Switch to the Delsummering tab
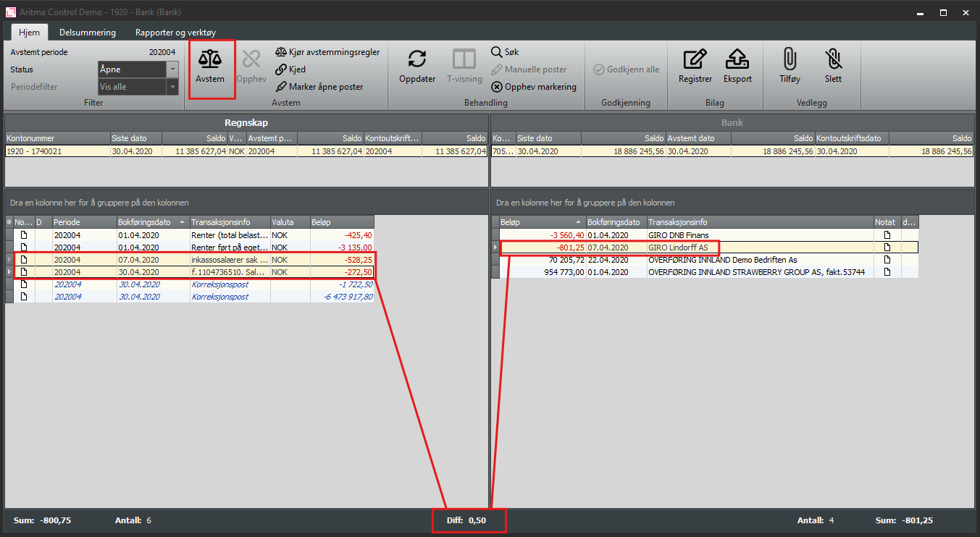 pyautogui.click(x=88, y=33)
